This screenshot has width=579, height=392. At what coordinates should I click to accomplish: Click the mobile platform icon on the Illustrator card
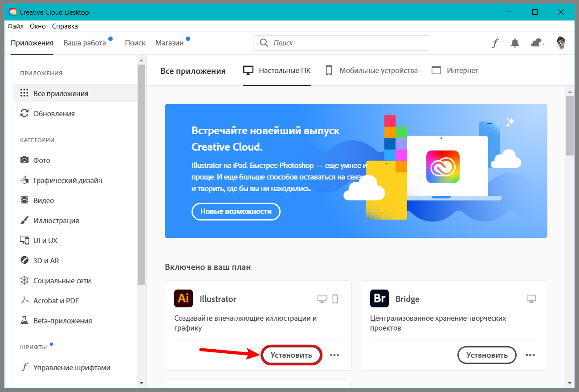[335, 299]
